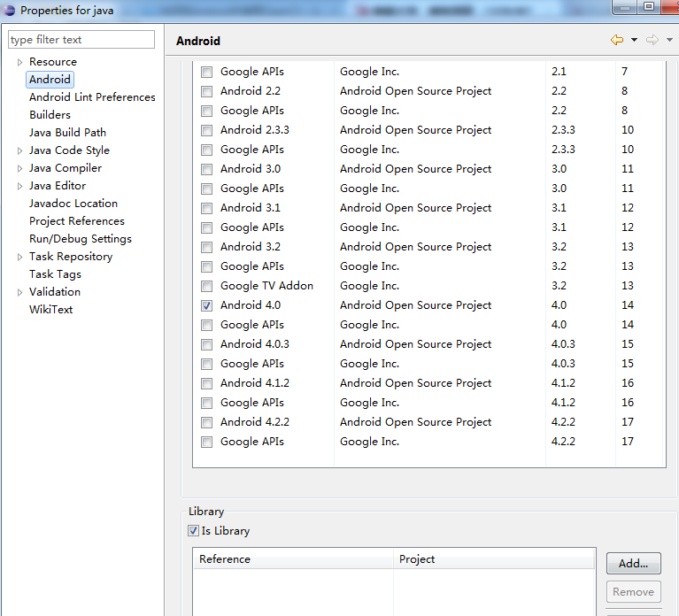Check the Android 3.2 target checkbox
The width and height of the screenshot is (679, 616).
[x=206, y=247]
